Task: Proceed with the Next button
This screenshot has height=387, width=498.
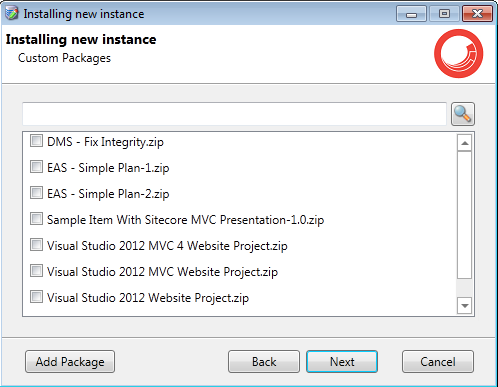Action: tap(342, 362)
